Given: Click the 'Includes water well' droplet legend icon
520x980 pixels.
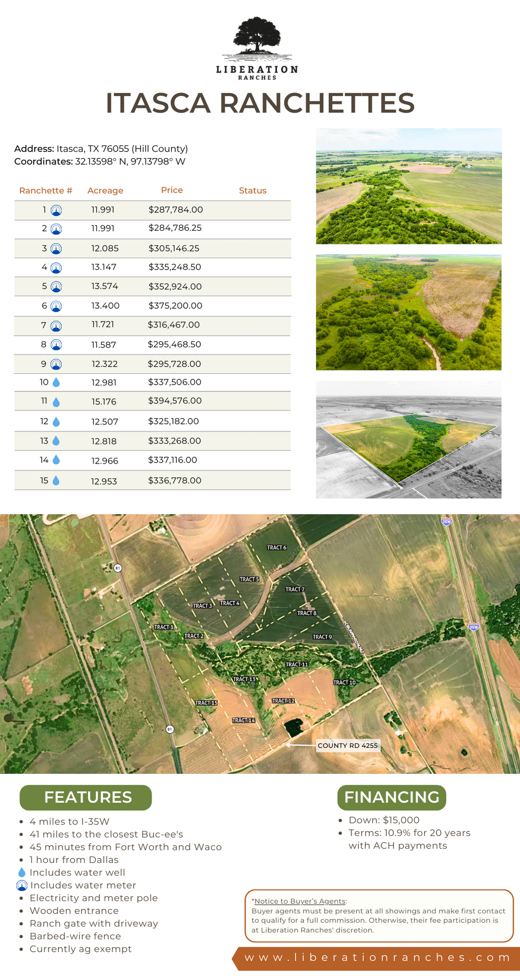Looking at the screenshot, I should tap(22, 872).
